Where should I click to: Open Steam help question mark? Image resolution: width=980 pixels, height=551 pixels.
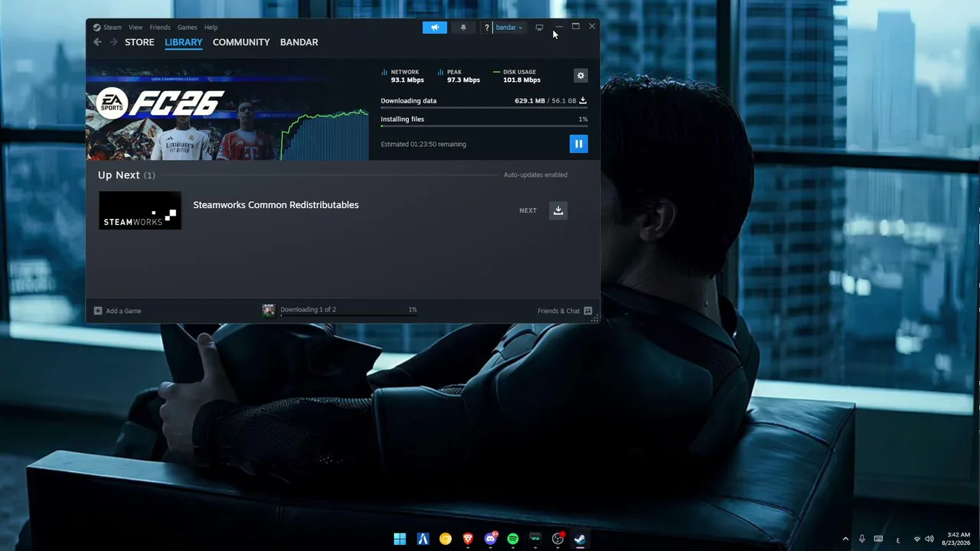point(486,28)
